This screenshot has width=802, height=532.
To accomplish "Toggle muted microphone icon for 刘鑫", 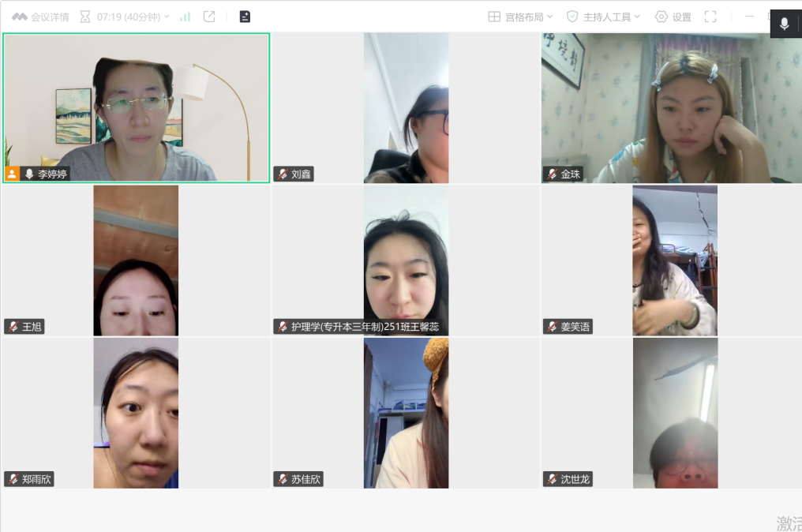I will point(283,174).
